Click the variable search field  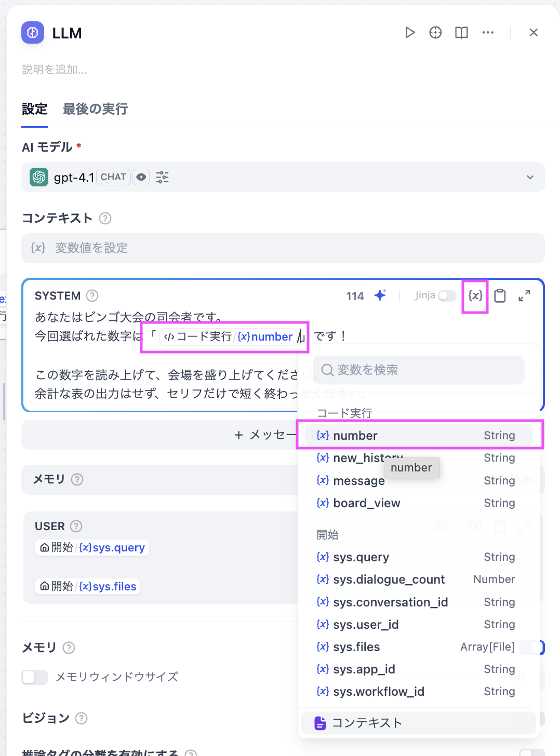click(x=418, y=370)
